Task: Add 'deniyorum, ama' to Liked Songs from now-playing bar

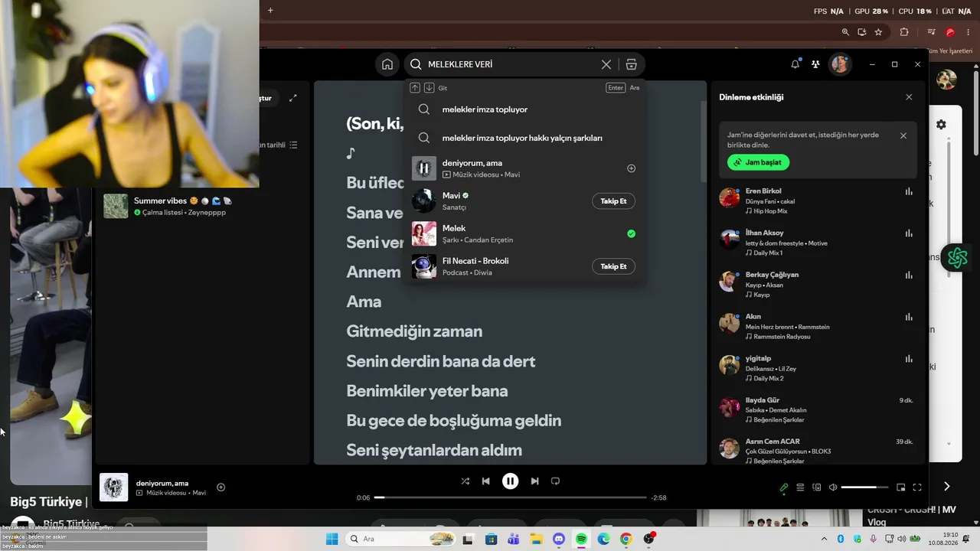Action: pos(220,487)
